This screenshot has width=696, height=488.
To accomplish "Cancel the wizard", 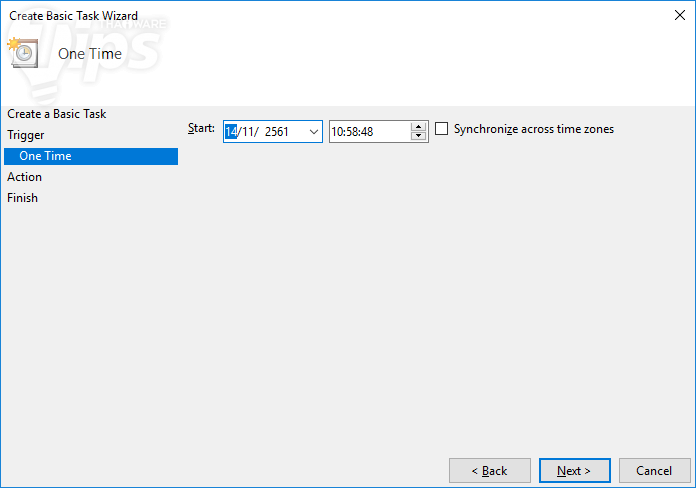I will point(654,470).
